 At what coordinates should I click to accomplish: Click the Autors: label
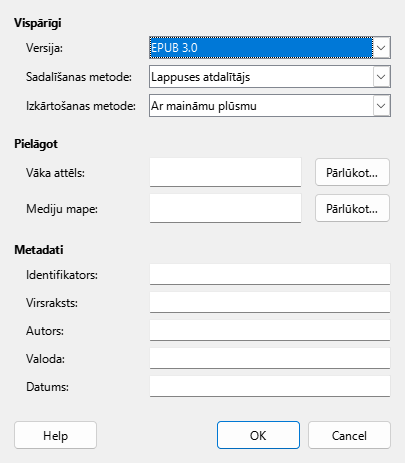point(45,331)
